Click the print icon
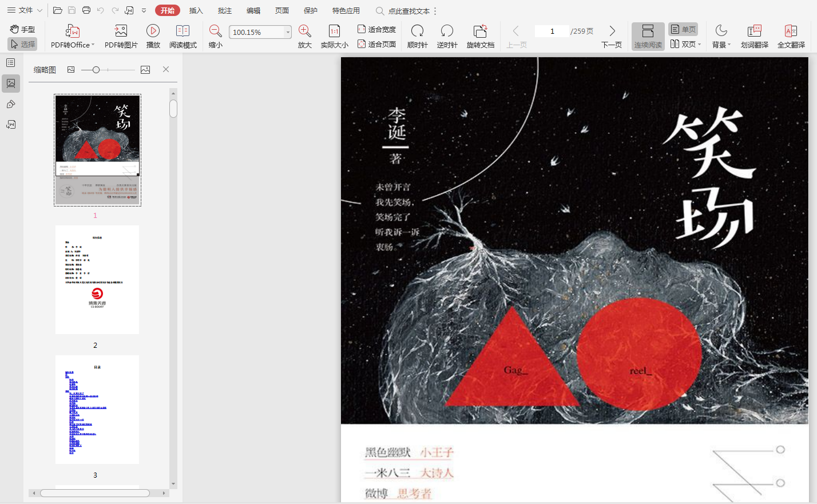Viewport: 817px width, 504px height. coord(86,10)
